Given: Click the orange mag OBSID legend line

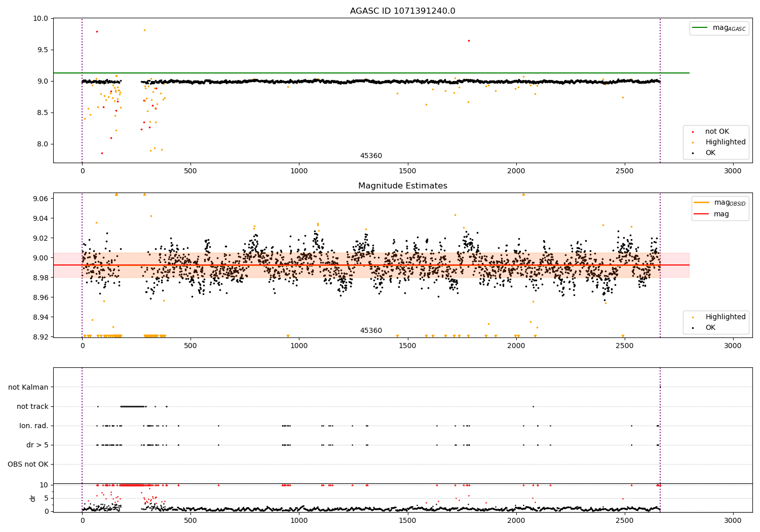Looking at the screenshot, I should pyautogui.click(x=701, y=203).
